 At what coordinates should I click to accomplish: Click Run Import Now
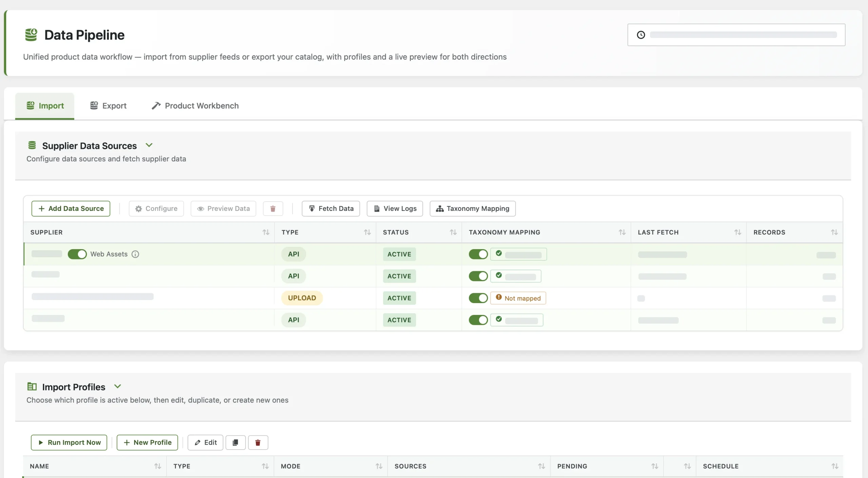click(x=69, y=442)
